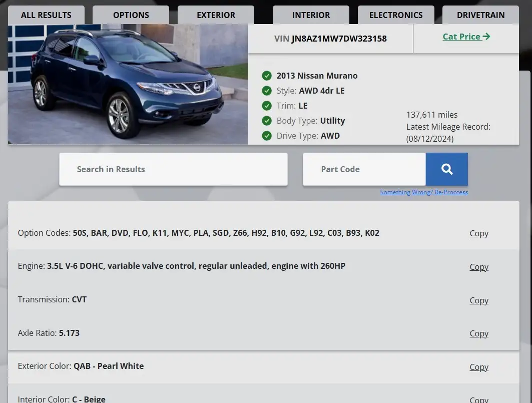
Task: Click the 2013 Nissan Murano title
Action: tap(317, 76)
